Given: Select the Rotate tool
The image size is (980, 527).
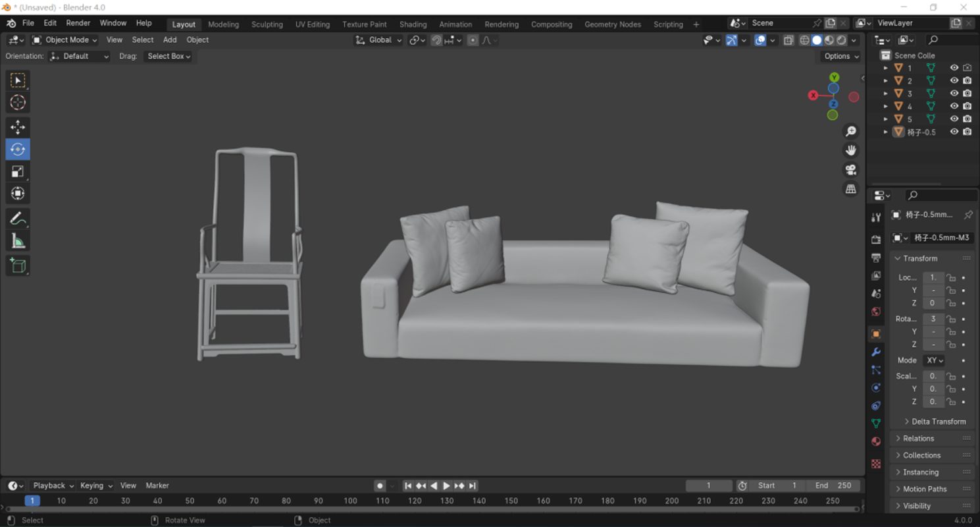Looking at the screenshot, I should point(18,150).
